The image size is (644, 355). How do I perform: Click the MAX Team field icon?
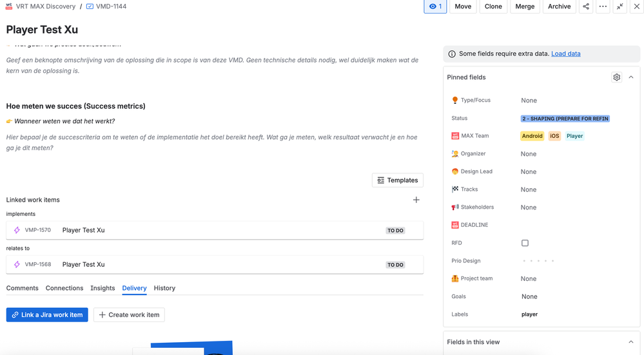455,136
